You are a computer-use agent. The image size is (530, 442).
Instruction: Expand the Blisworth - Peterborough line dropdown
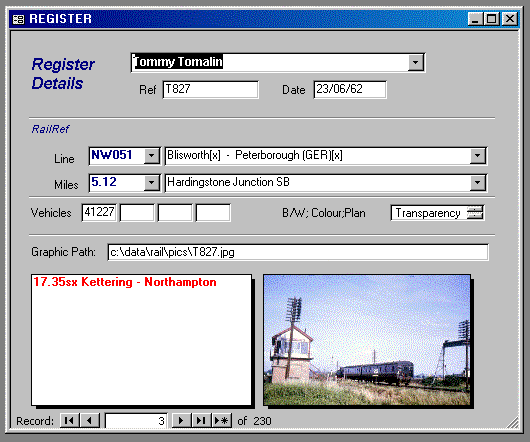click(x=478, y=156)
